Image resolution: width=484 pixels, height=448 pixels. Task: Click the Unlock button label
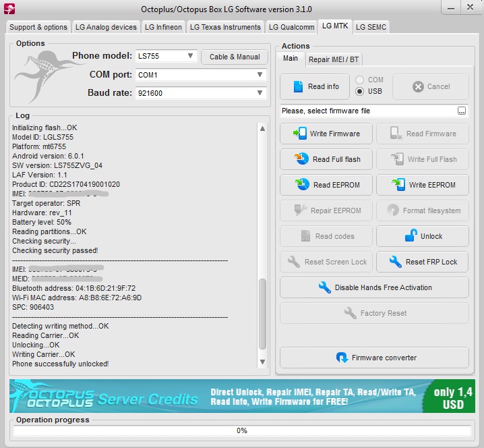431,236
